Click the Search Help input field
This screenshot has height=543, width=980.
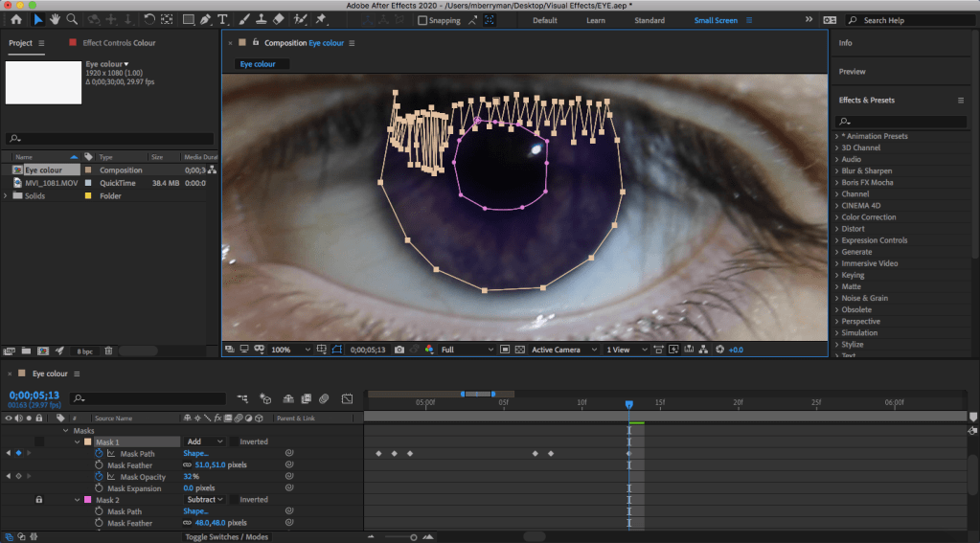910,20
